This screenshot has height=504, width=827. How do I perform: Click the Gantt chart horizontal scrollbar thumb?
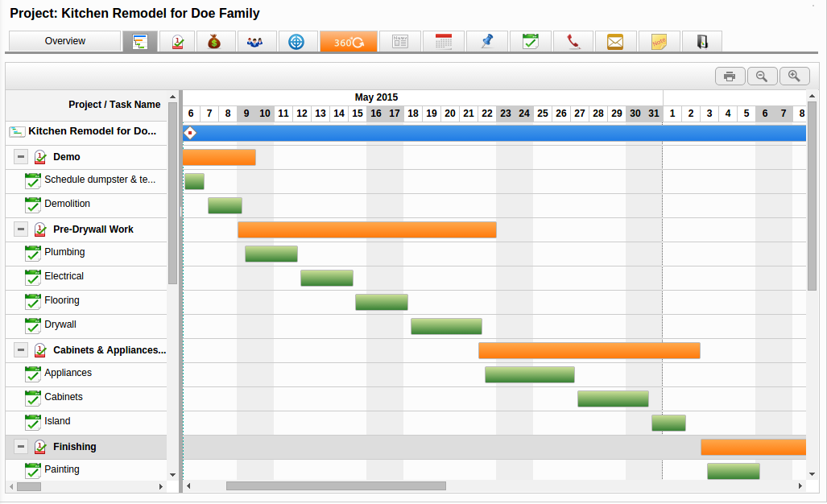point(336,486)
